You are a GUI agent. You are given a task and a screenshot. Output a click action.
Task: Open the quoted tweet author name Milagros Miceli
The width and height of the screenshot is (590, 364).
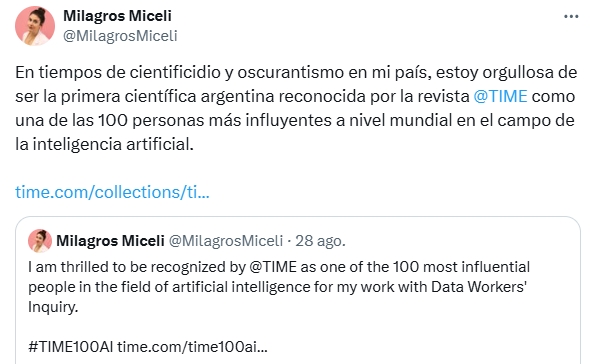click(x=110, y=241)
